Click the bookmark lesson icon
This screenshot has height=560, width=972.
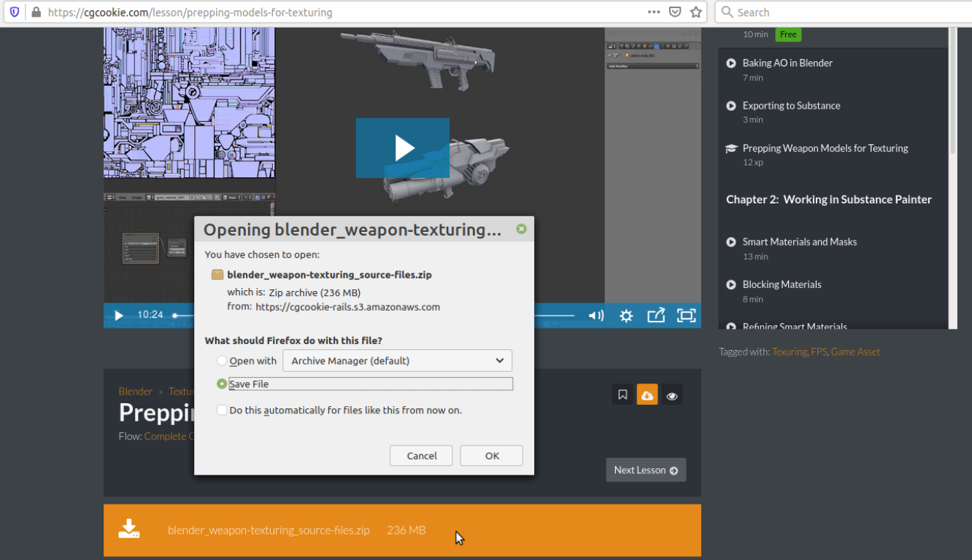point(622,394)
